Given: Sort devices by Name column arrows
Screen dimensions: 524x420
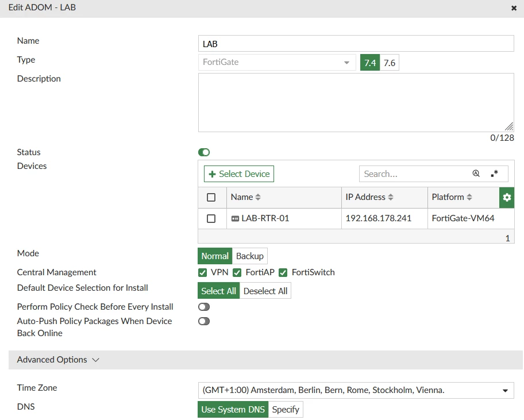Looking at the screenshot, I should tap(257, 197).
